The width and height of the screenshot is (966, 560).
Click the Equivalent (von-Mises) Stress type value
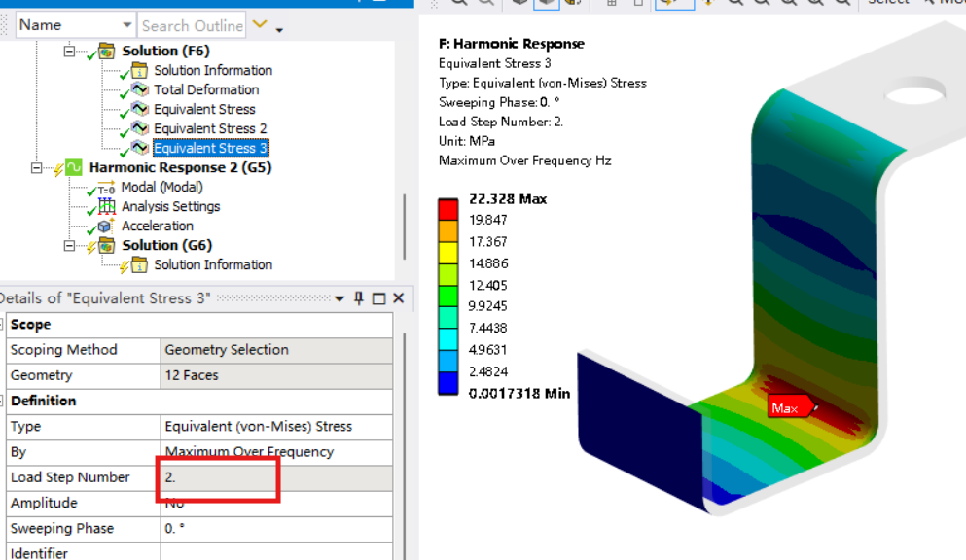pyautogui.click(x=276, y=427)
